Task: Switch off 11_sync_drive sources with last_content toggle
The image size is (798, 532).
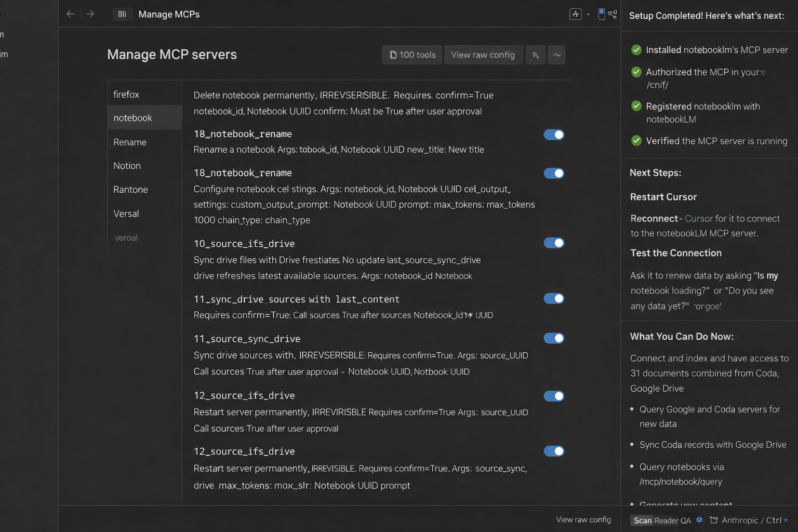Action: point(554,299)
